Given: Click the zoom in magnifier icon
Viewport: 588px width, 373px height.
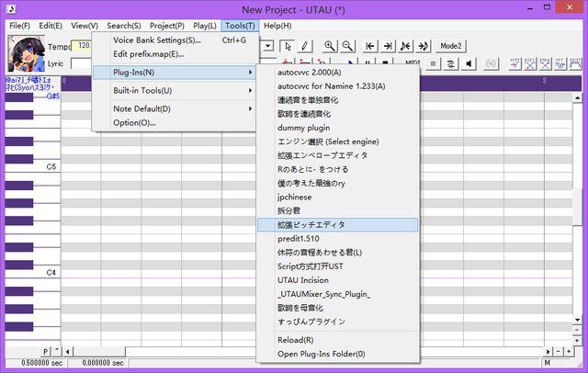Looking at the screenshot, I should [330, 45].
